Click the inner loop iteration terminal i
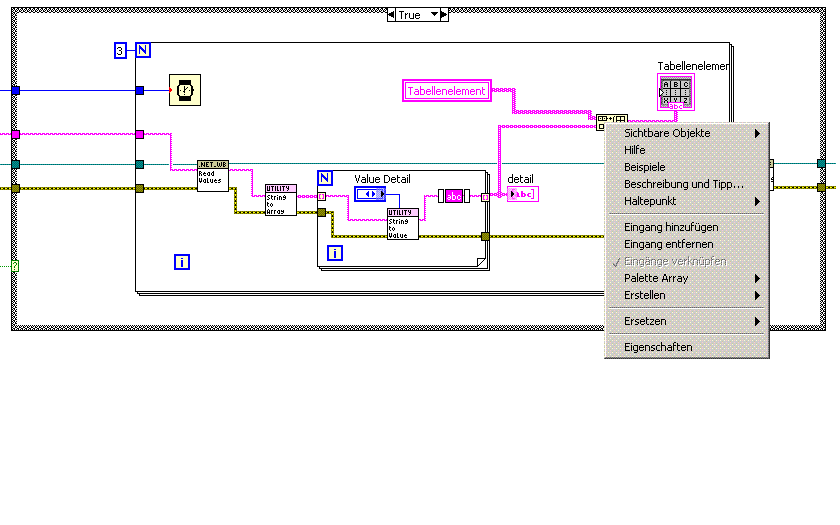This screenshot has height=525, width=840. (x=335, y=253)
